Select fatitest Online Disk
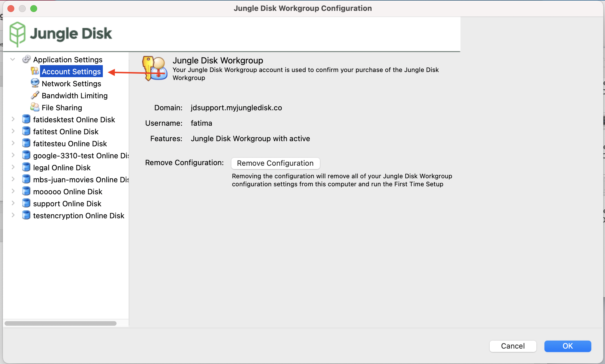 pos(66,131)
